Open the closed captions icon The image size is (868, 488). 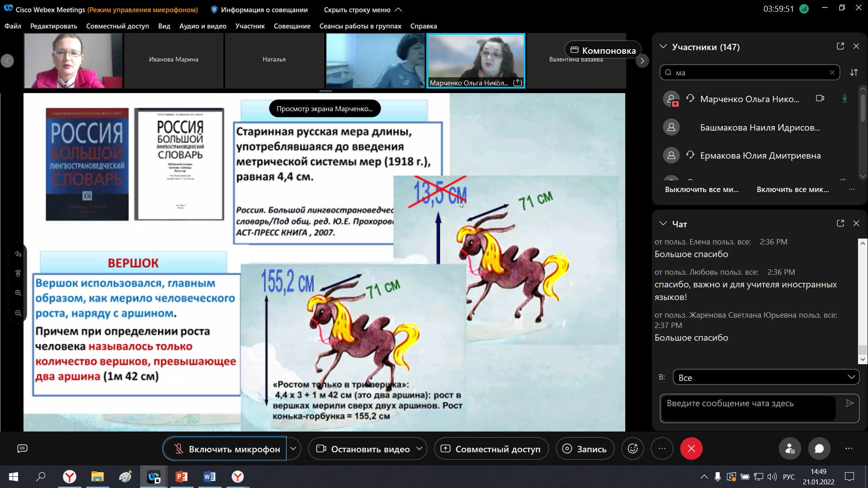coord(22,448)
